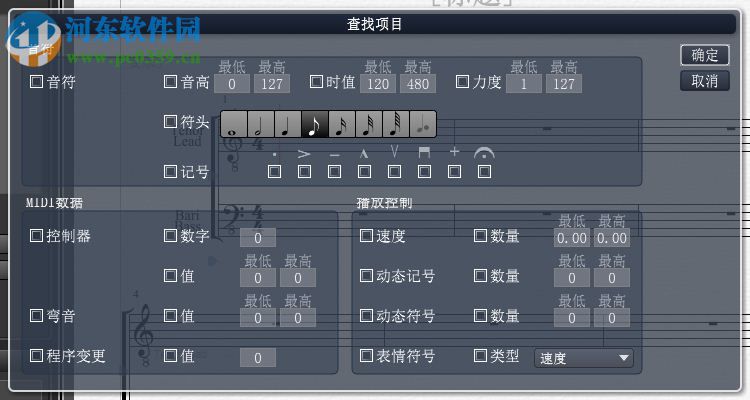Enable 值 checkbox in 弯音 row
This screenshot has height=400, width=750.
tap(170, 315)
